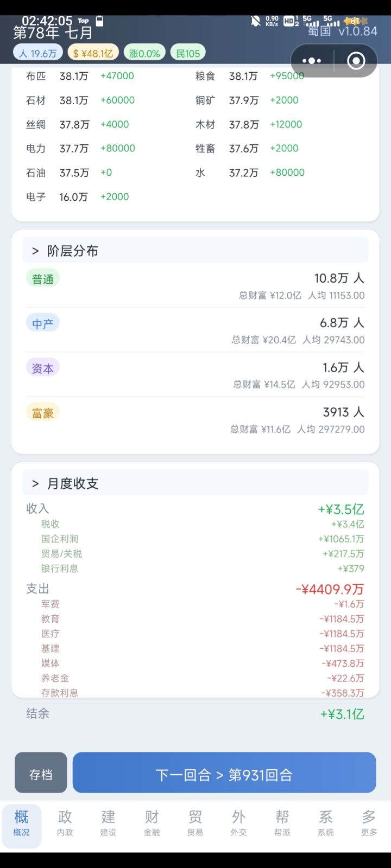The image size is (391, 868).
Task: Collapse the 月度收支 section header
Action: [x=195, y=483]
